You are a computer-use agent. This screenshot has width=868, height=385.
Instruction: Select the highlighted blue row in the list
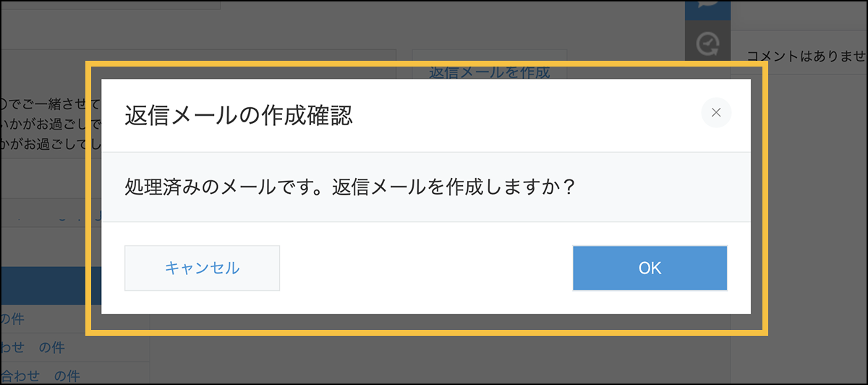43,286
